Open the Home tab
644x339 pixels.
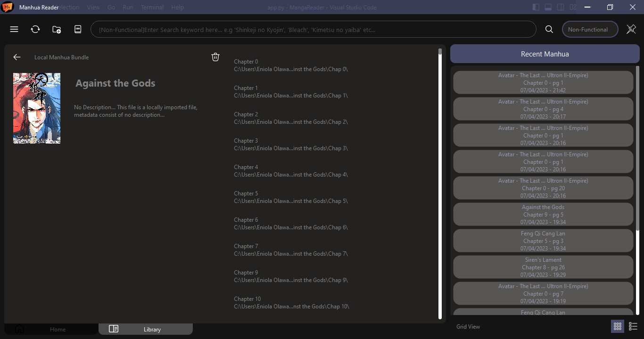(51, 329)
